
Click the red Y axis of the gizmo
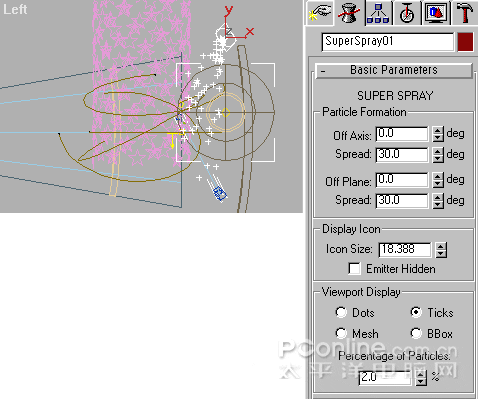[x=227, y=20]
